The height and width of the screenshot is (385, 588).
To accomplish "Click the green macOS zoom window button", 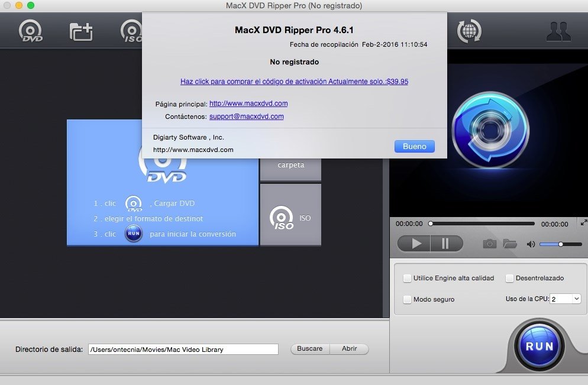I will click(31, 5).
